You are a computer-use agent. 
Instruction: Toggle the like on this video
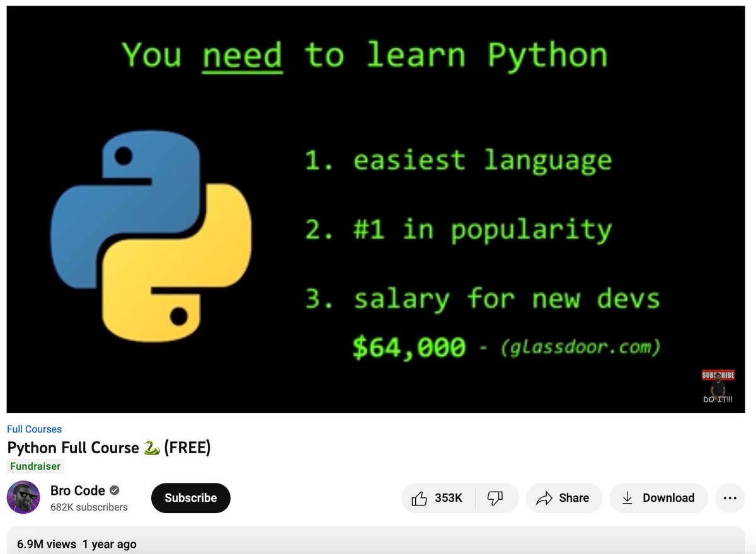click(435, 497)
